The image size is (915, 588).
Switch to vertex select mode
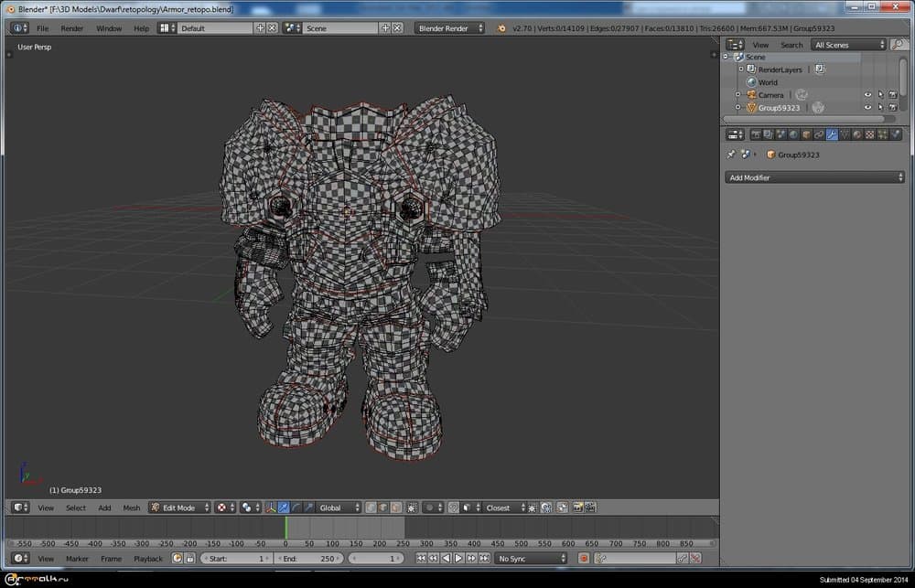click(371, 508)
